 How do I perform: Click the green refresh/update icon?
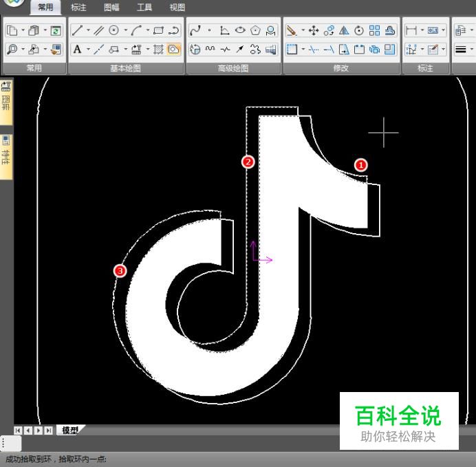[56, 31]
